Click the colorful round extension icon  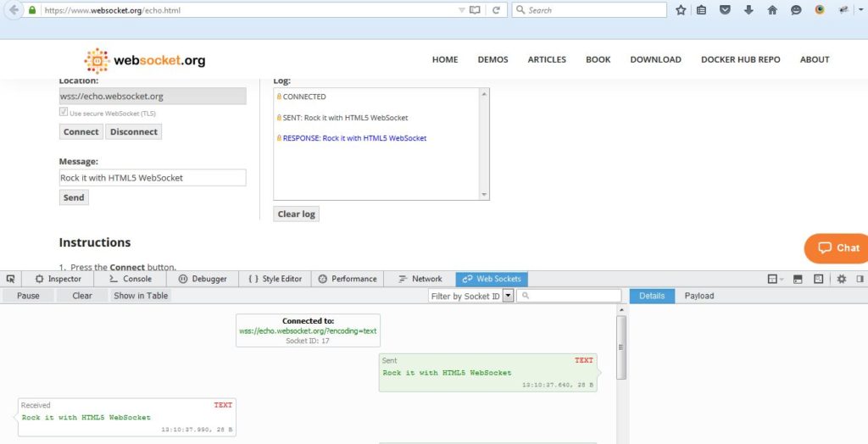[x=820, y=9]
